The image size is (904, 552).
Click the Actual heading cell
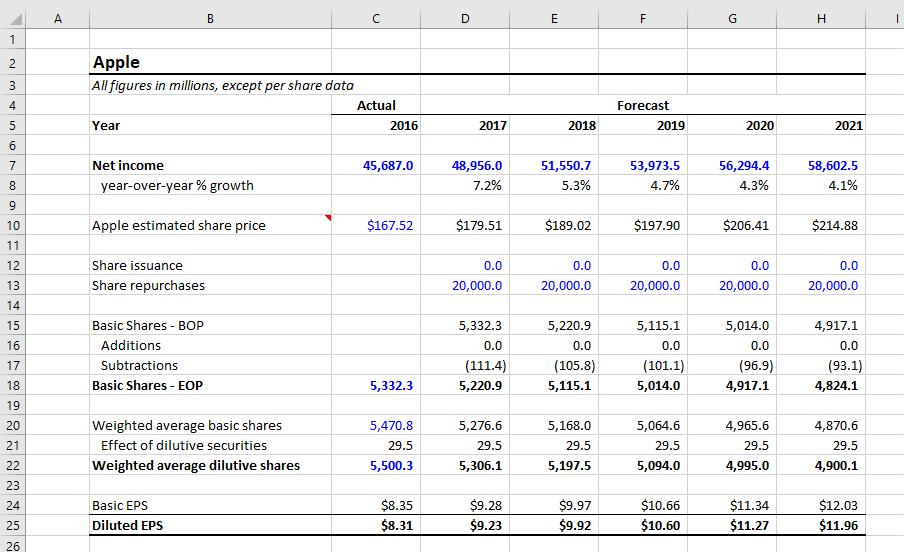pos(376,106)
